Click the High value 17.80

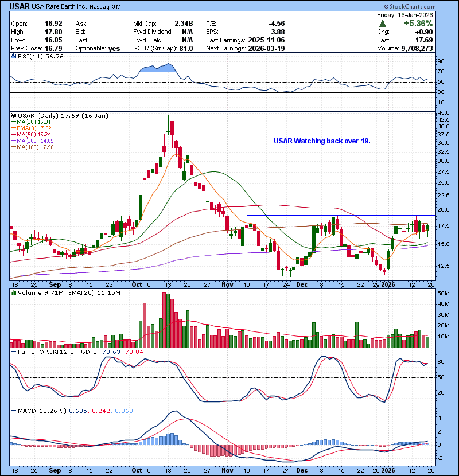(53, 32)
